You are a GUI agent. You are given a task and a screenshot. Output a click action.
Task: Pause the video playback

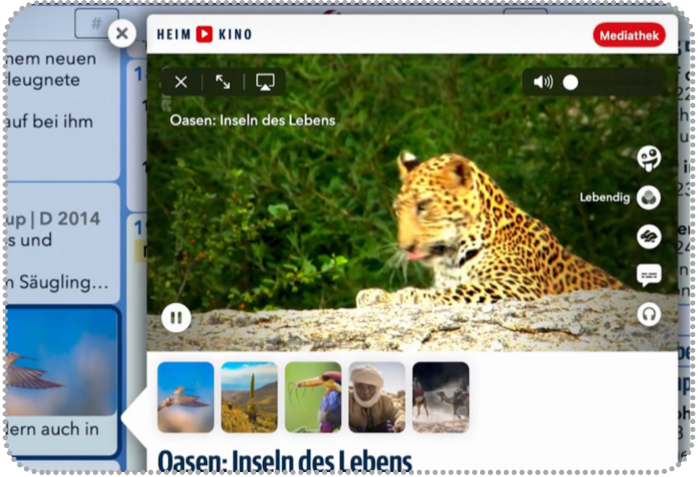[176, 318]
